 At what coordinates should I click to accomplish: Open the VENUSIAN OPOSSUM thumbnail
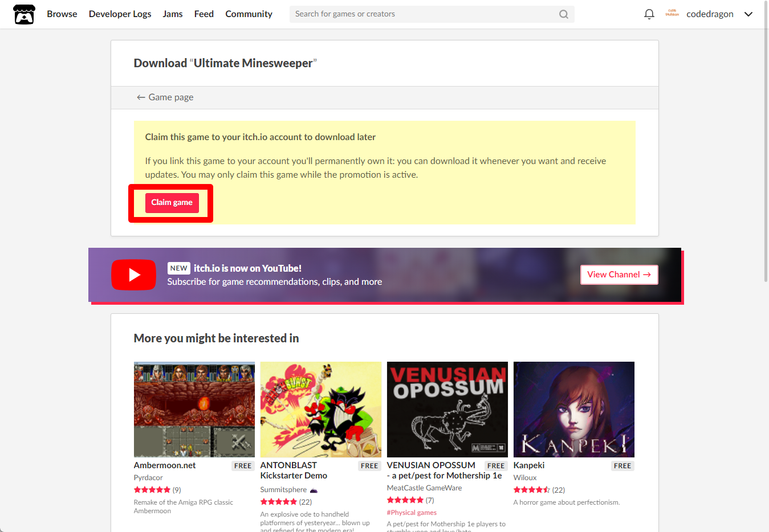pos(447,410)
